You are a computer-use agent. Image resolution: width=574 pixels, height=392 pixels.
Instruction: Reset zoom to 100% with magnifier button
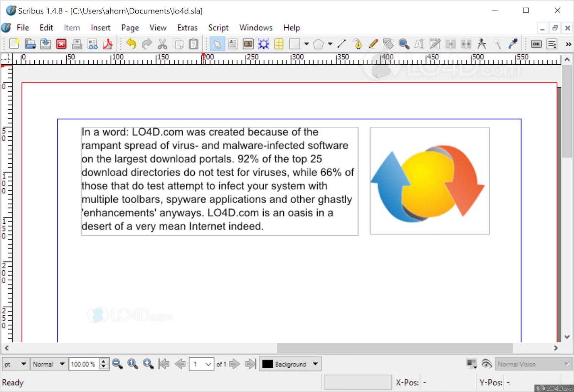[x=133, y=364]
